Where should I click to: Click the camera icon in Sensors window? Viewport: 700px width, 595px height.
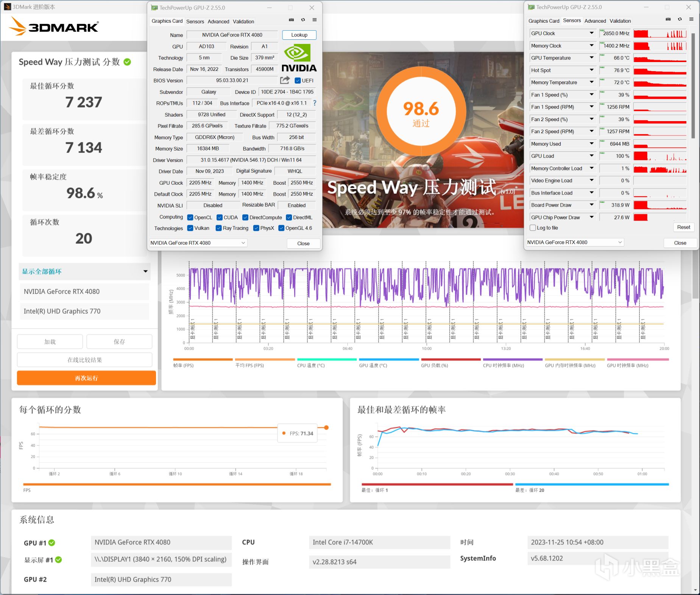tap(668, 19)
